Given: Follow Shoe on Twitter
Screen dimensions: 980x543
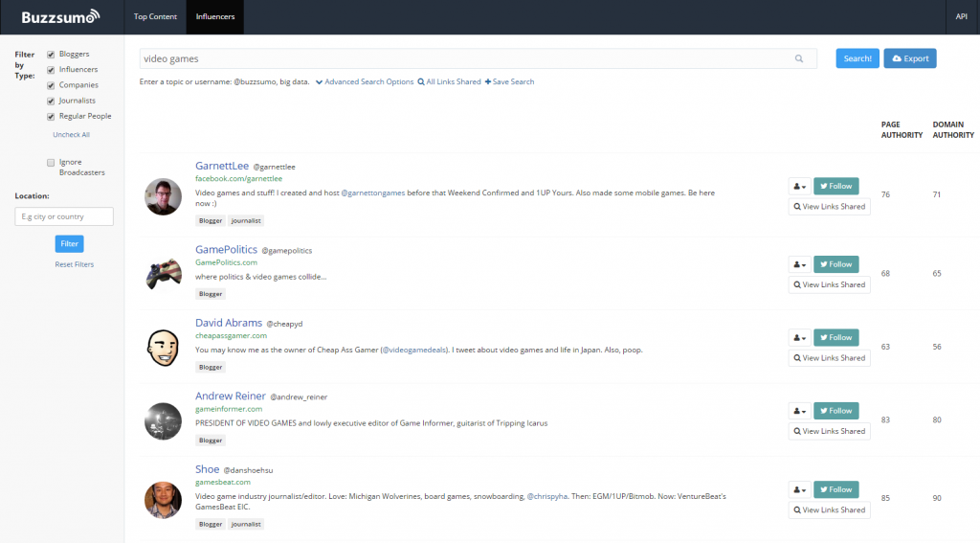Looking at the screenshot, I should [836, 489].
